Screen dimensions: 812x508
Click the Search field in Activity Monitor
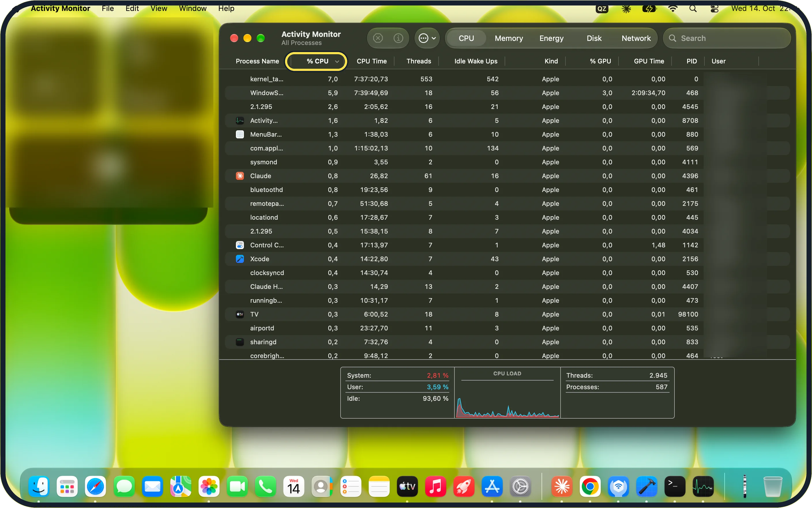(x=727, y=38)
